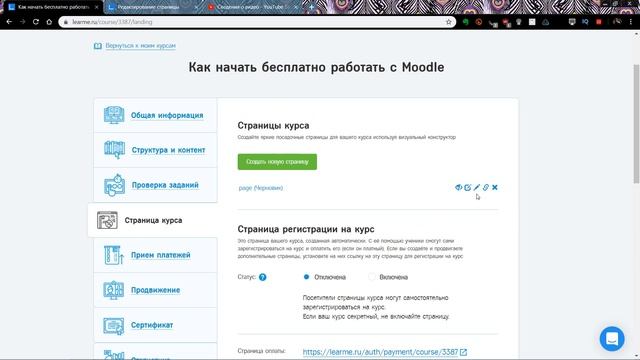Click the browser Home icon

pyautogui.click(x=49, y=22)
